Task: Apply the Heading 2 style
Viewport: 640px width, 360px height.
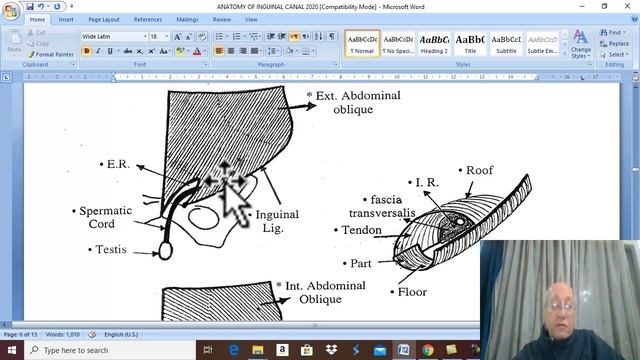Action: pyautogui.click(x=434, y=44)
